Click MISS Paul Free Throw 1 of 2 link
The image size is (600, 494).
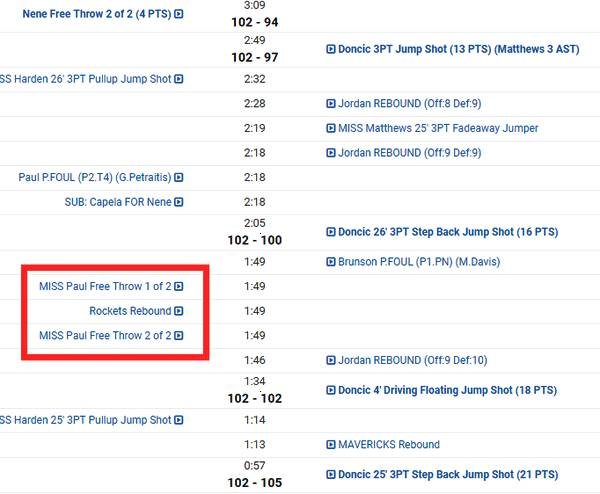(x=105, y=286)
